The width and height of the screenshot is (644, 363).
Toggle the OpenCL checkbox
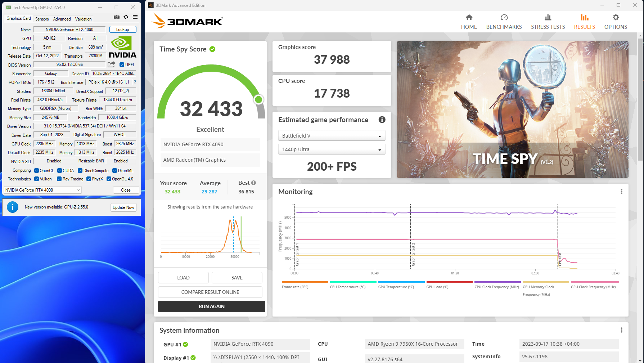point(36,171)
